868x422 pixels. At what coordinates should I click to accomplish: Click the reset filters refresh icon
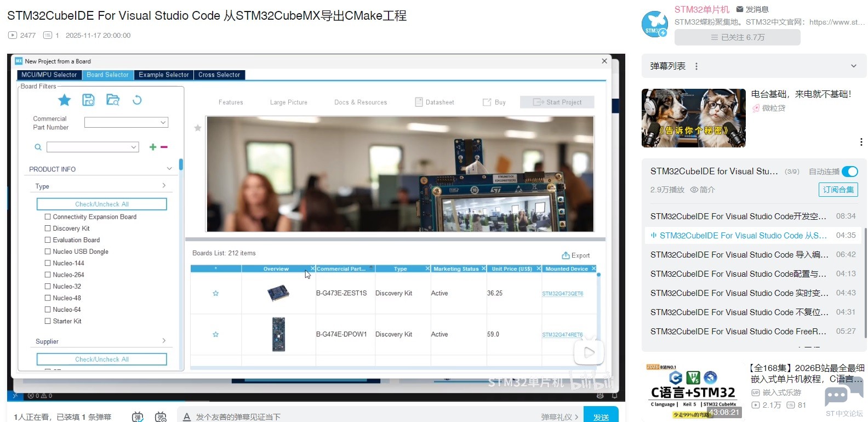137,100
